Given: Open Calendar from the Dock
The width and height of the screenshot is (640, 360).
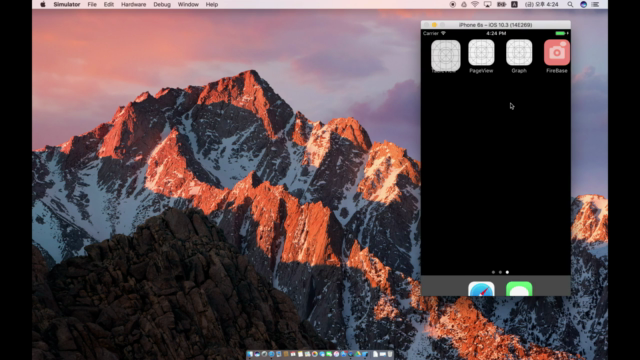Looking at the screenshot, I should [x=293, y=354].
